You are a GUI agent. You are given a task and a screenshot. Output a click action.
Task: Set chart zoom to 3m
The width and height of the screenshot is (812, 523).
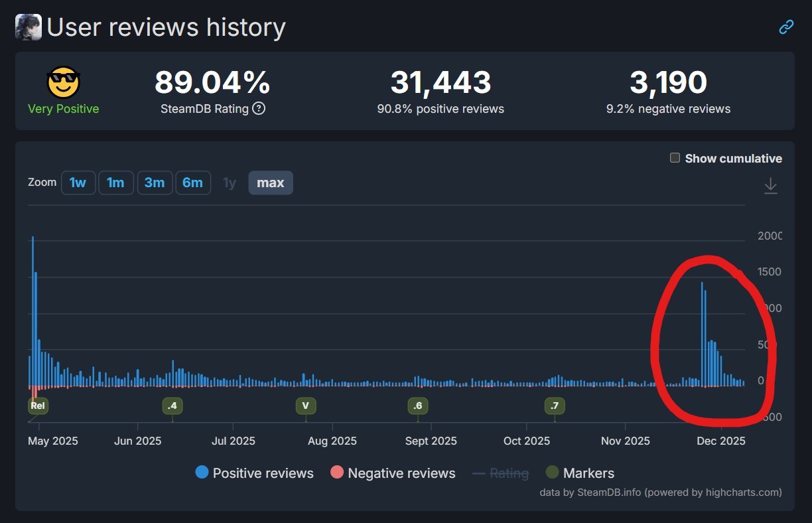point(155,183)
